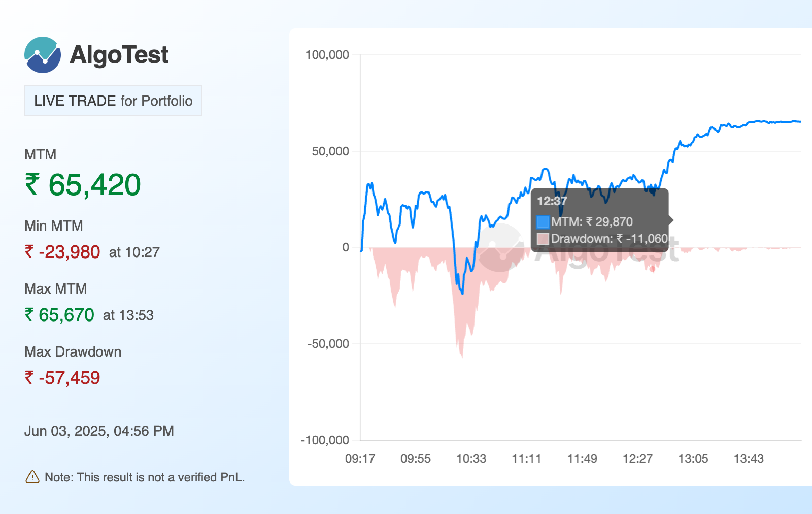Click the Jun 03, 2025 timestamp

(99, 431)
